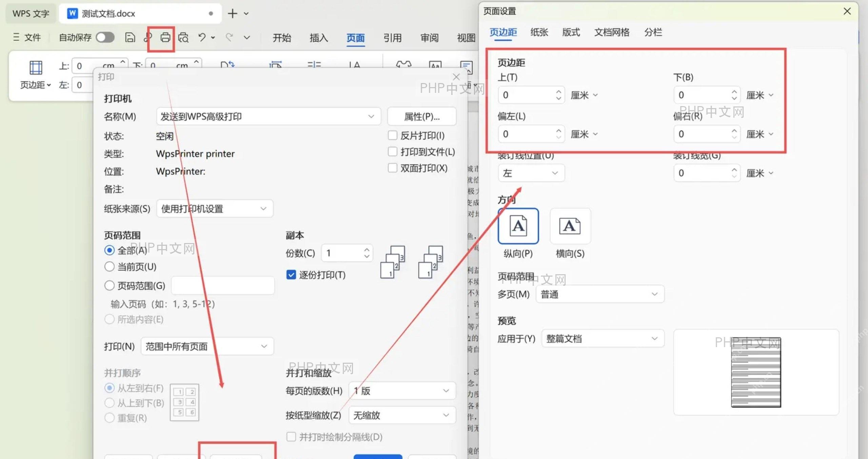Click the 测试文档.docx document tab

pyautogui.click(x=140, y=14)
